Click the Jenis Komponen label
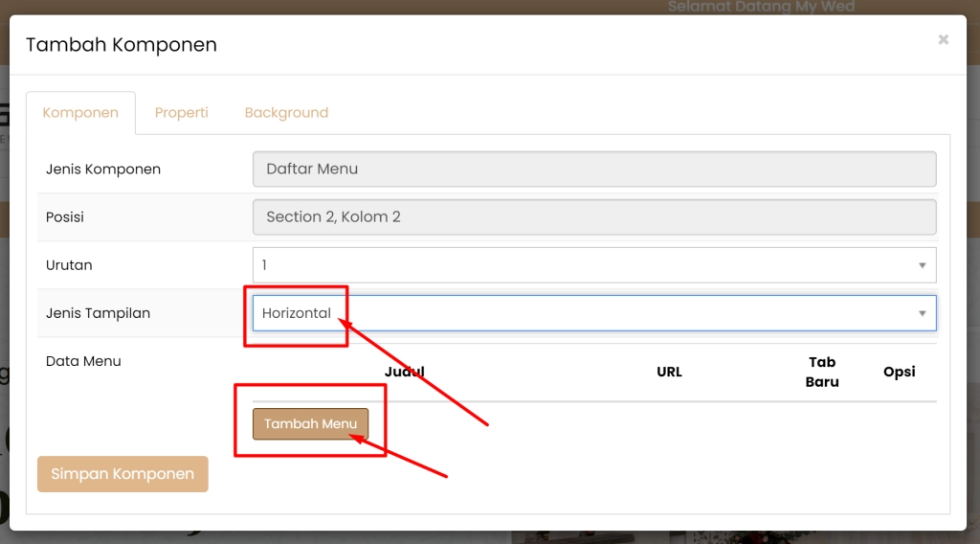This screenshot has width=980, height=544. 103,170
